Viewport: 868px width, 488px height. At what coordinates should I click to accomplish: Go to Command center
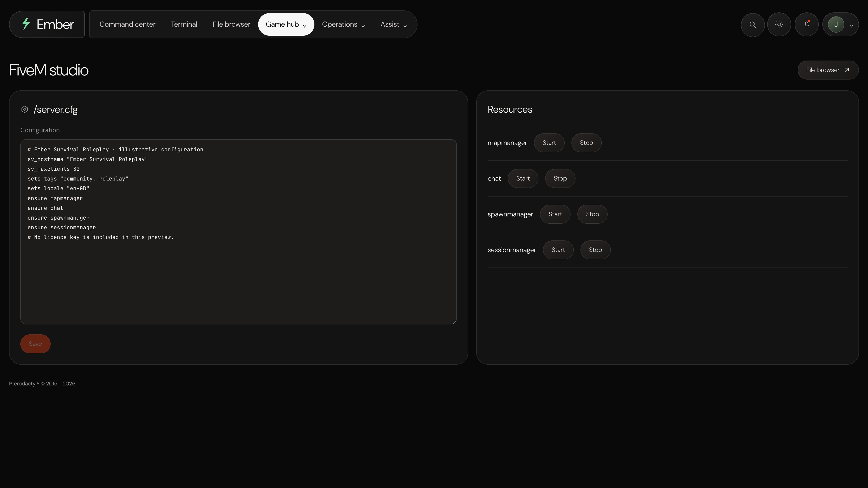[127, 24]
